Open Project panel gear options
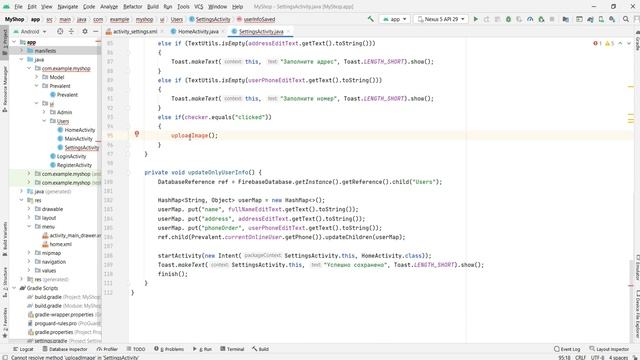Screen dimensions: 640x360 [85, 31]
